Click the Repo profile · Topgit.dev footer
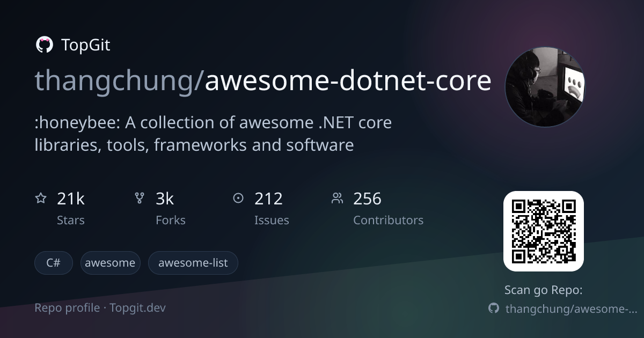This screenshot has height=338, width=644. [100, 308]
